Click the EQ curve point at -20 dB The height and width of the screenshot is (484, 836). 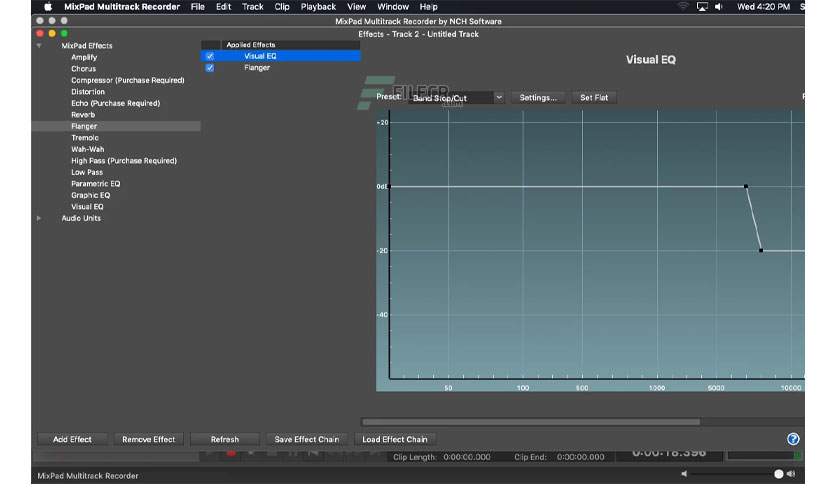coord(761,251)
